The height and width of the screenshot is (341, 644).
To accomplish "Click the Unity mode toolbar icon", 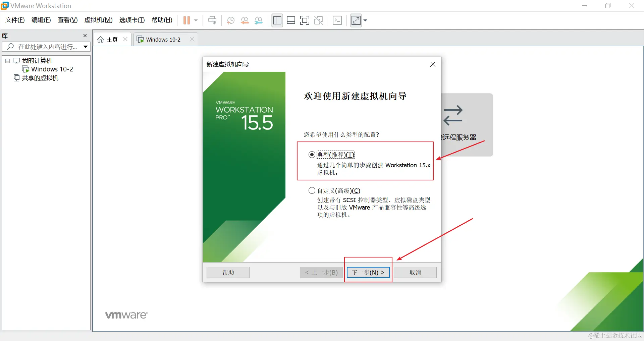I will pos(319,20).
